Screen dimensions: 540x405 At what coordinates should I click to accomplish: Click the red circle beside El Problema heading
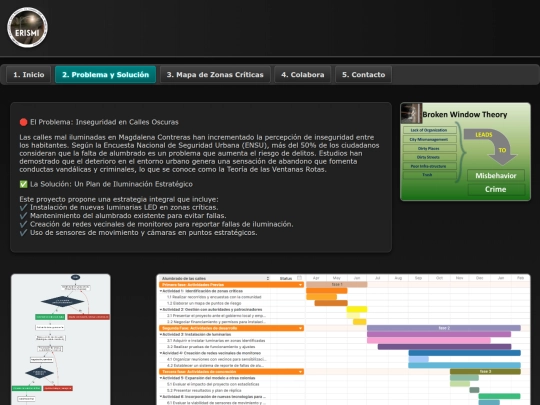click(x=23, y=122)
